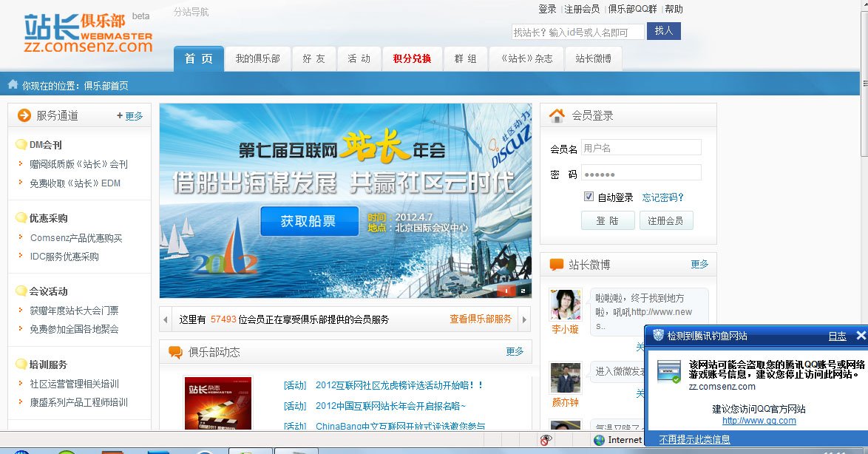
Task: Click the 获取船票 banner button
Action: [309, 221]
